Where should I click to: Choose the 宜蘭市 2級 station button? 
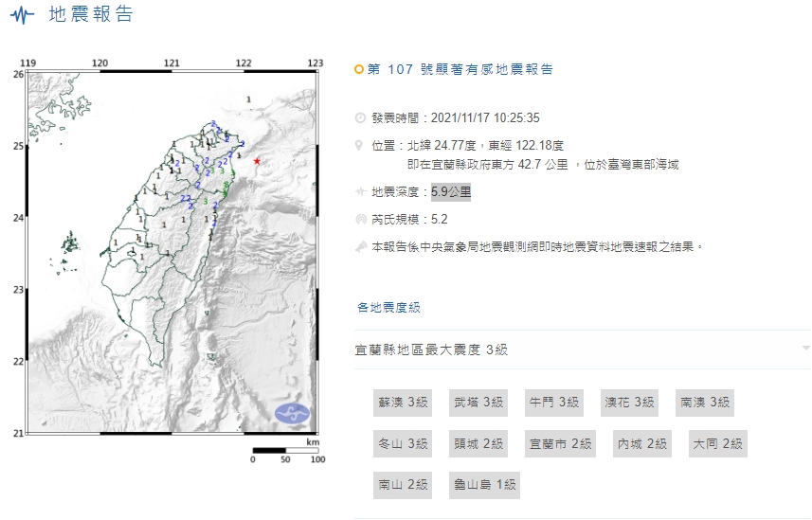click(559, 443)
